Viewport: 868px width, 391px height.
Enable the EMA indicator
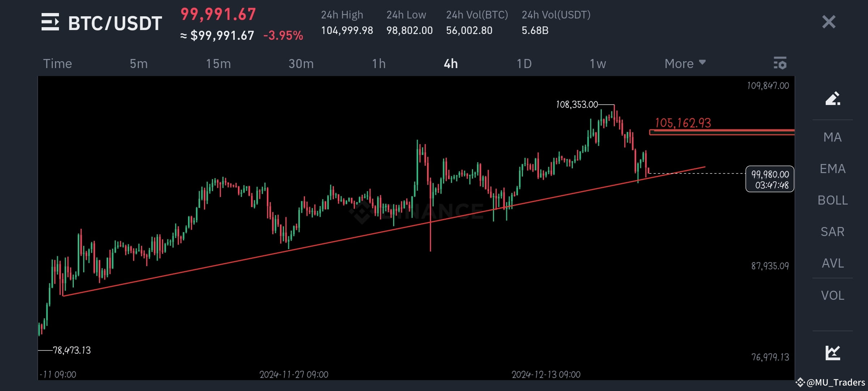[x=833, y=169]
